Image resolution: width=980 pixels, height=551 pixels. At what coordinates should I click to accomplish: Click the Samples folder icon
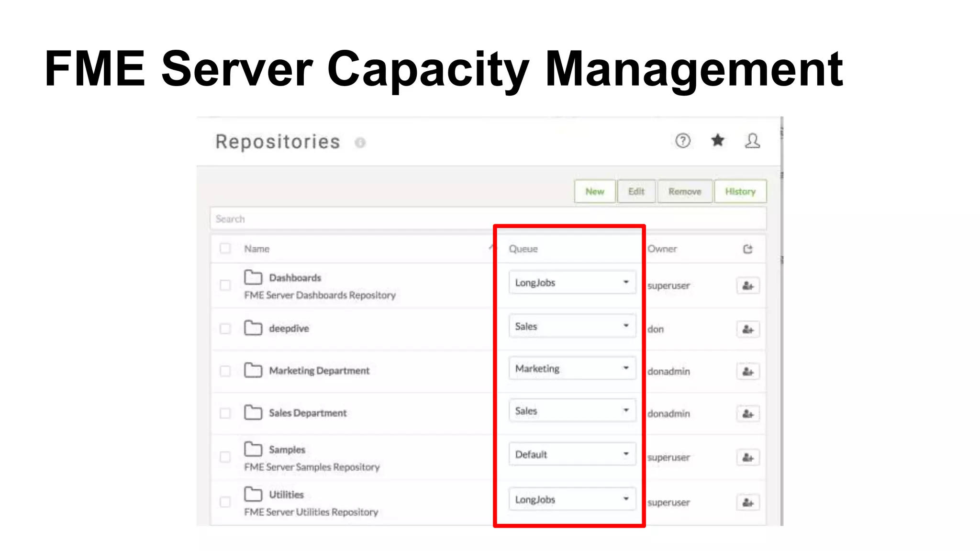(x=253, y=449)
